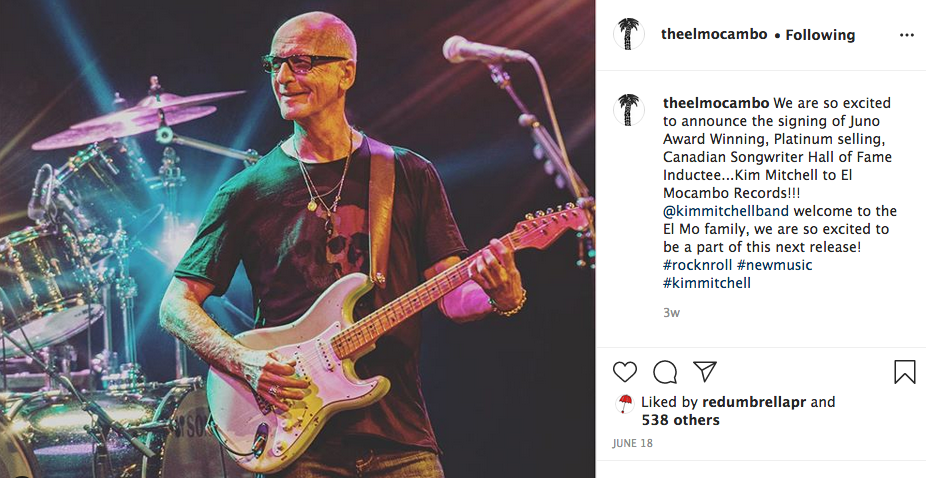Viewport: 926px width, 478px height.
Task: Open the #kimmitchell hashtag
Action: tap(707, 283)
